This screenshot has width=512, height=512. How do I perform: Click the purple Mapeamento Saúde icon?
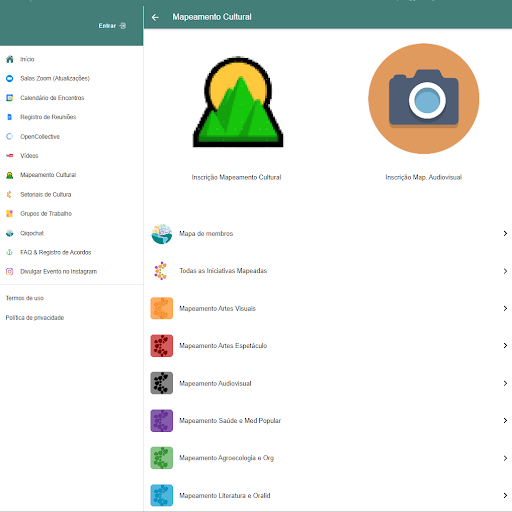tap(162, 421)
